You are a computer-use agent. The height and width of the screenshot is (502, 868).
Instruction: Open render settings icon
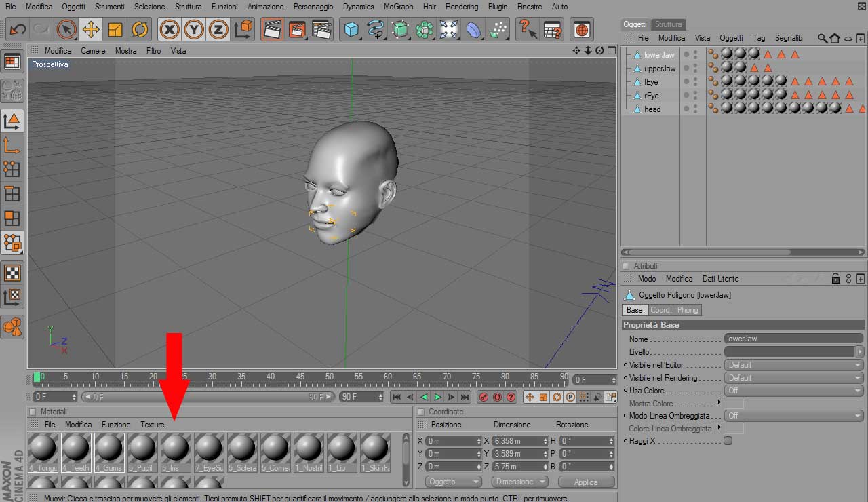321,29
